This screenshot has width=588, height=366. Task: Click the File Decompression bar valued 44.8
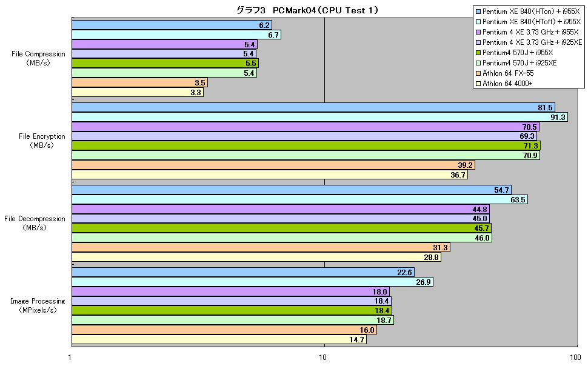[281, 209]
